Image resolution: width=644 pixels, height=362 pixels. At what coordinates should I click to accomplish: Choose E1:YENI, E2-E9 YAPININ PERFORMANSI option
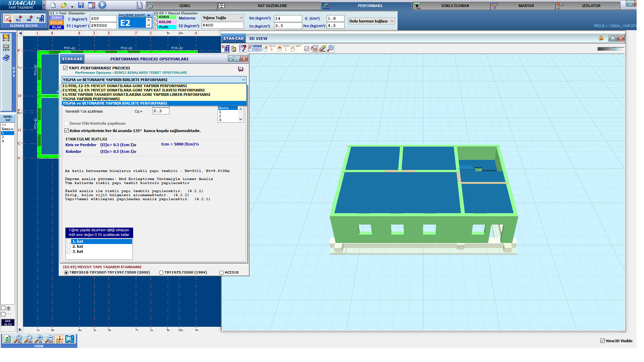click(154, 86)
